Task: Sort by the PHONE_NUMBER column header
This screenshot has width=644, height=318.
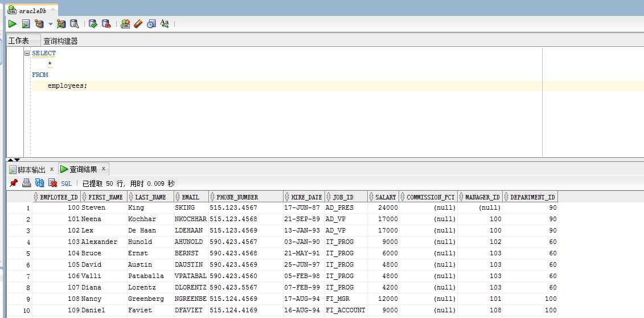Action: pyautogui.click(x=246, y=197)
